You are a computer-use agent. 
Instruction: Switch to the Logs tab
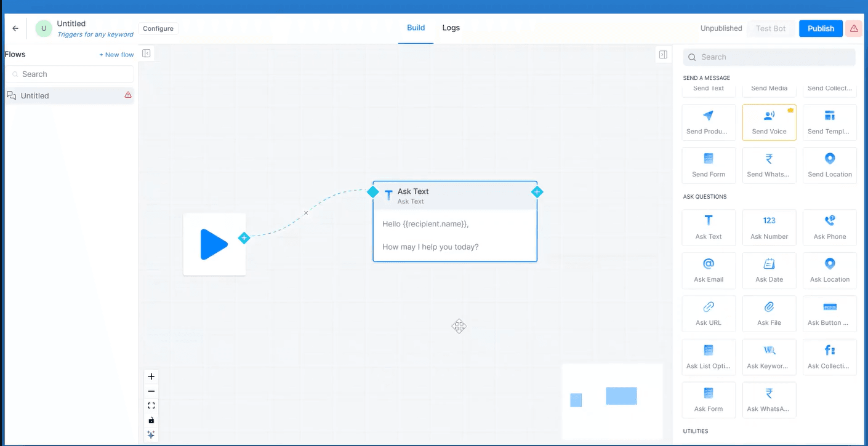tap(451, 28)
